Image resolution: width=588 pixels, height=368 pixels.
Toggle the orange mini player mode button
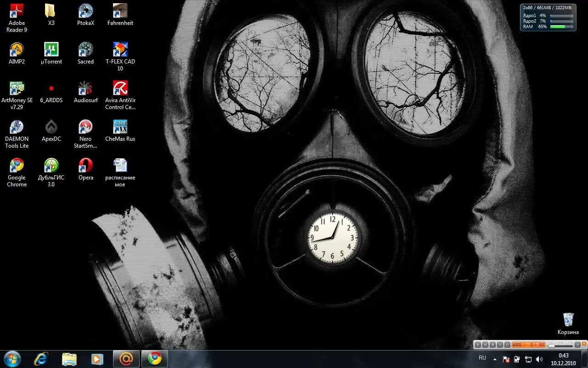pos(584,344)
